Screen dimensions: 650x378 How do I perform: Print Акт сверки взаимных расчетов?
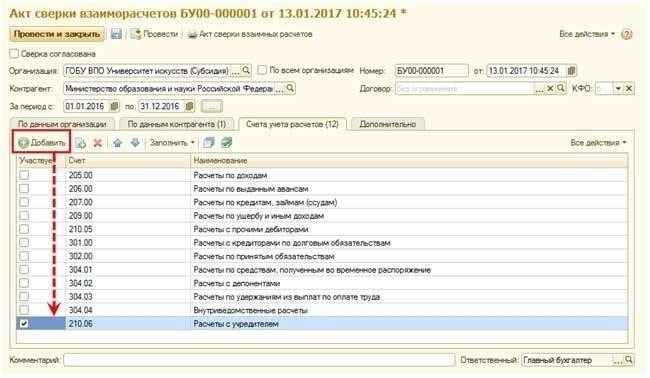click(x=250, y=34)
